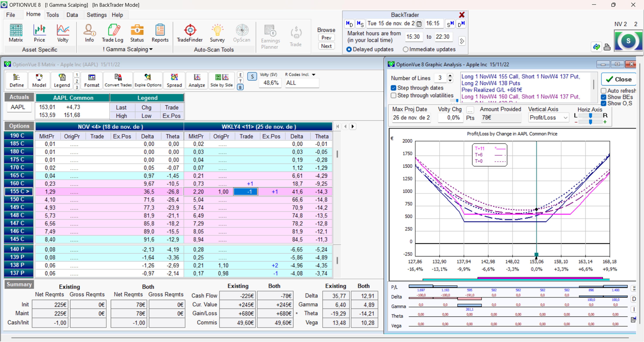Click Browse Prev button
The width and height of the screenshot is (644, 342).
[326, 38]
